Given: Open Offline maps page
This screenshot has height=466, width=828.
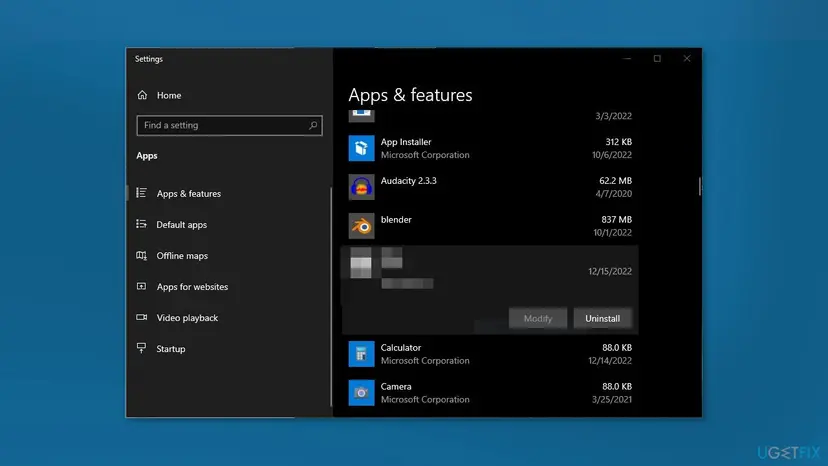Looking at the screenshot, I should [x=182, y=256].
